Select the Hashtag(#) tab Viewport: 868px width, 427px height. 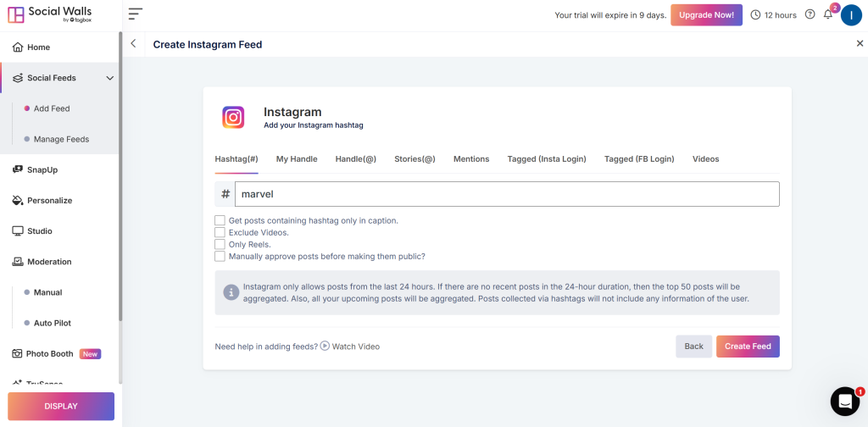(236, 158)
